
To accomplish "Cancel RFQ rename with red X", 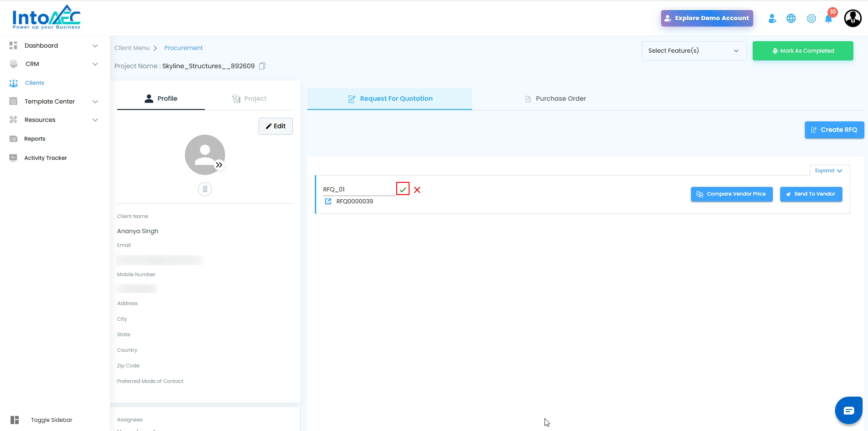I will pos(417,190).
